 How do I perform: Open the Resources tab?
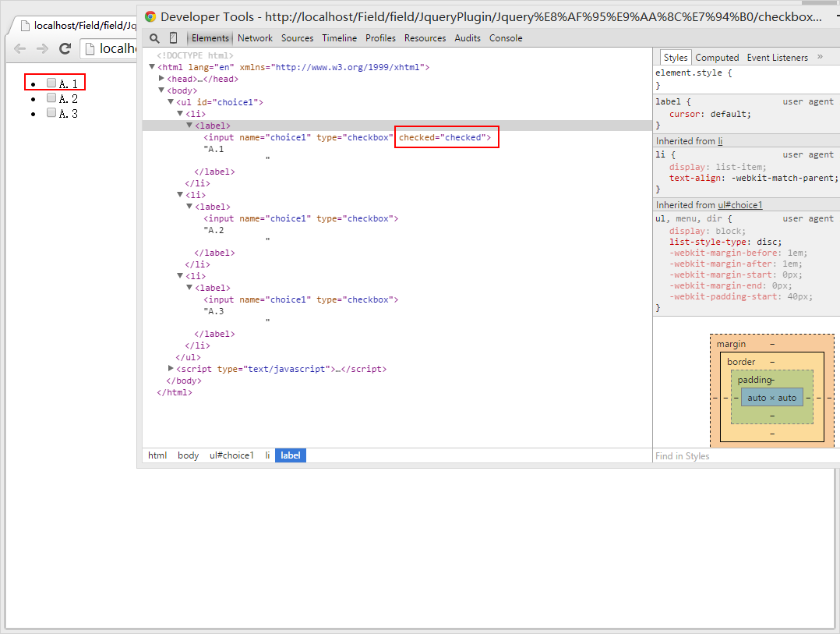coord(425,38)
